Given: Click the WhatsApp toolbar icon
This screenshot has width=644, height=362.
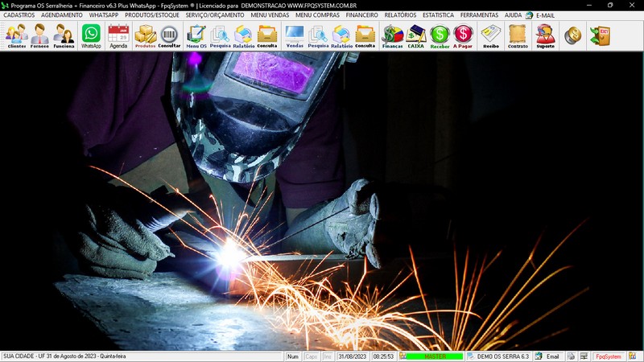Looking at the screenshot, I should coord(91,35).
